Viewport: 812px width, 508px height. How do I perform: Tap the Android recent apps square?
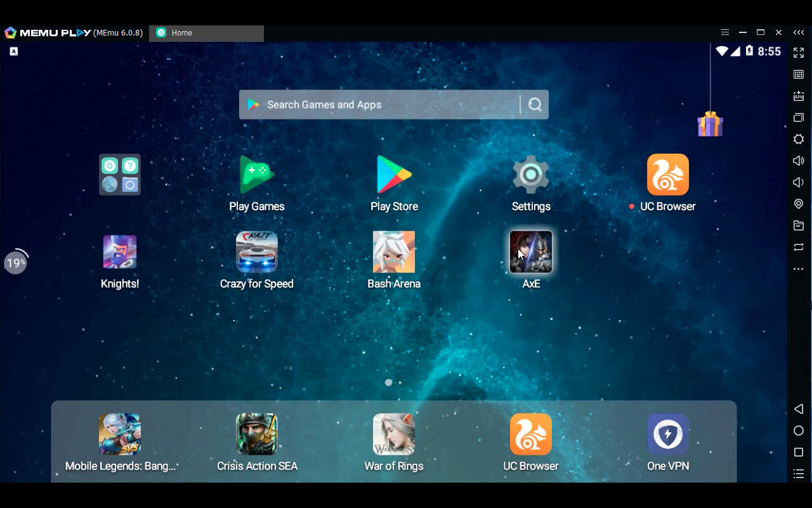tap(799, 452)
